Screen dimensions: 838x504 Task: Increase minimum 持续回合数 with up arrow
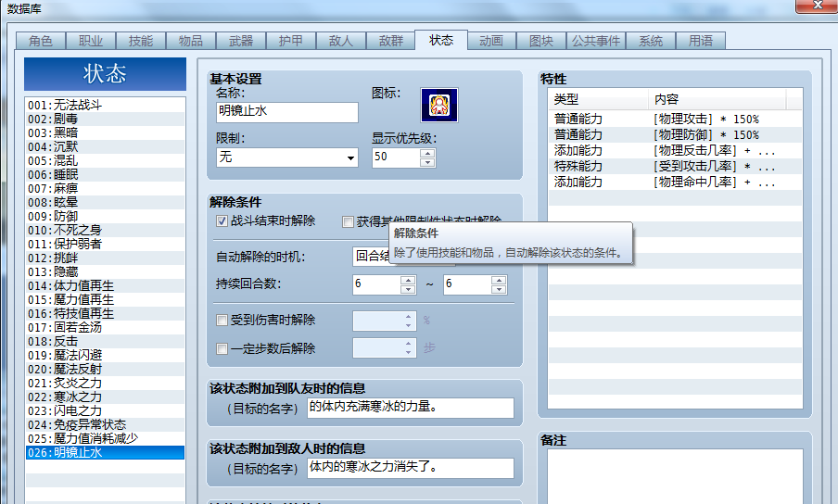tap(408, 281)
